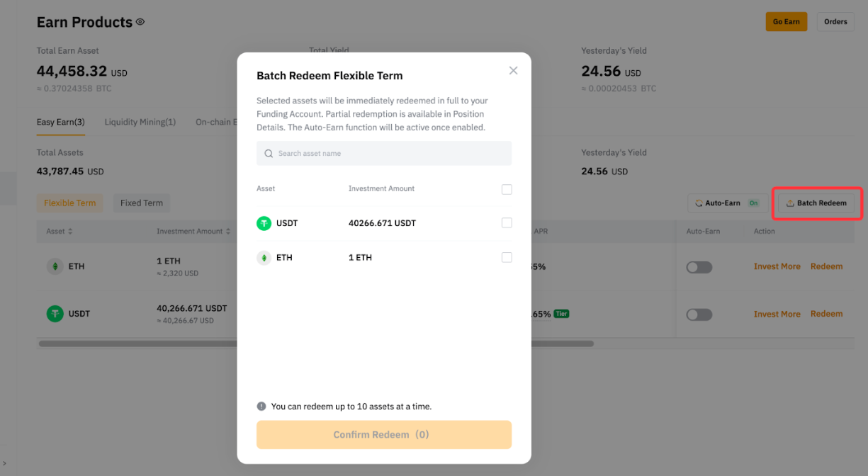Click the Go Earn button
868x476 pixels.
pos(786,22)
